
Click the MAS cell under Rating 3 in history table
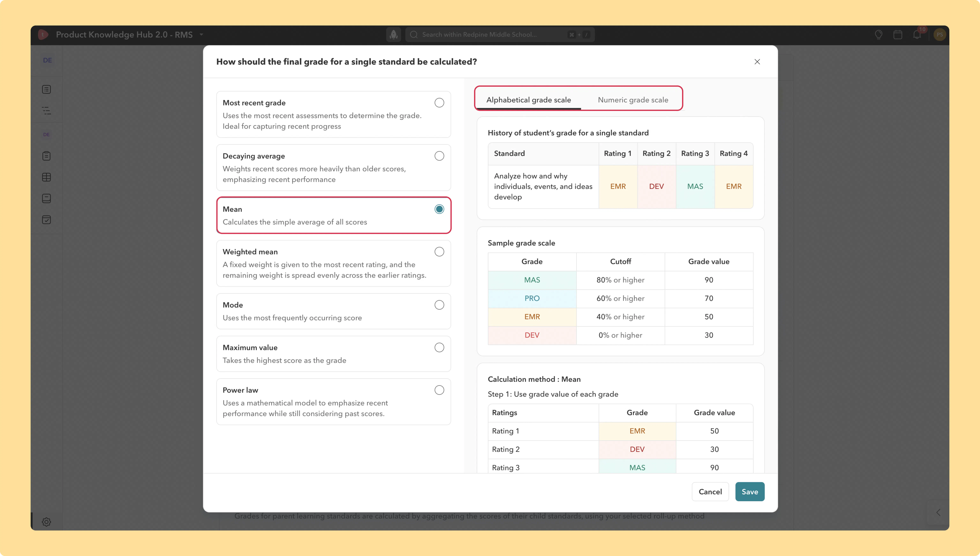pyautogui.click(x=695, y=186)
